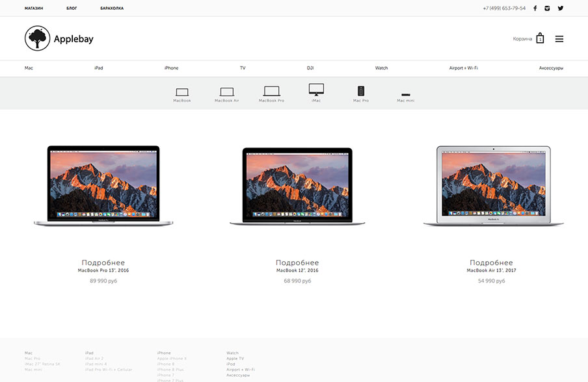This screenshot has height=382, width=588.
Task: Open the Instagram icon in the top bar
Action: tap(547, 8)
